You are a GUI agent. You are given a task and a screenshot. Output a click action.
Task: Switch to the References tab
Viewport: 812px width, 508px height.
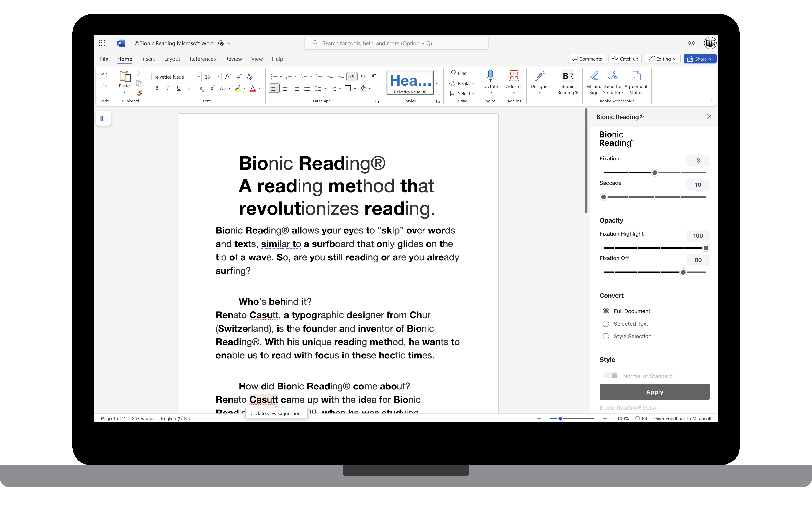203,59
